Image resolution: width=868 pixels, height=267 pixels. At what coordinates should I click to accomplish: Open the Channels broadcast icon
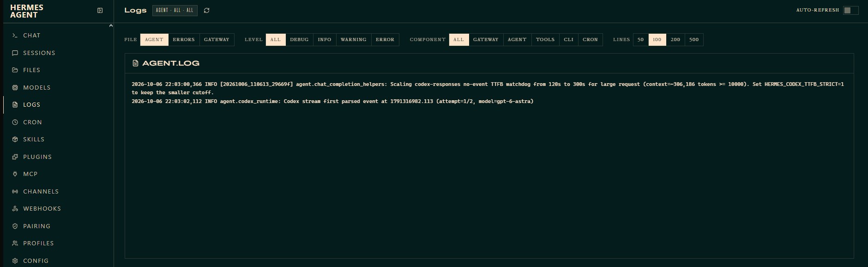click(x=15, y=192)
